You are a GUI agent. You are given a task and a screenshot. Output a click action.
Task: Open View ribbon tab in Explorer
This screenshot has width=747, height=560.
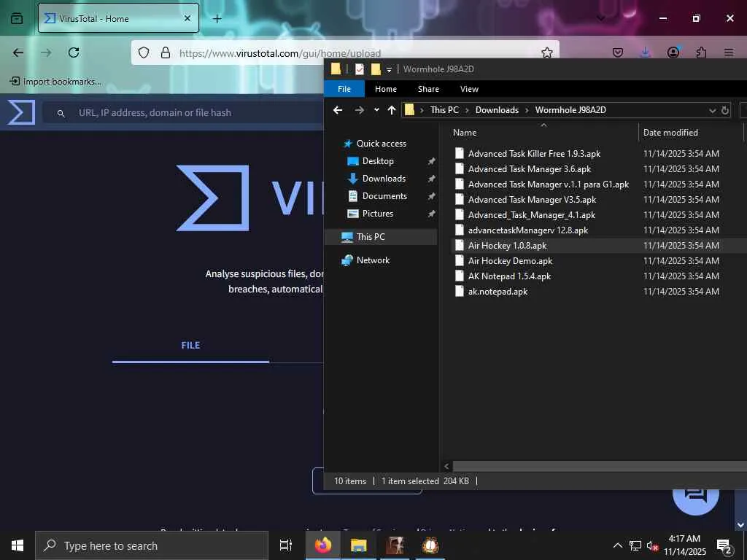[469, 89]
